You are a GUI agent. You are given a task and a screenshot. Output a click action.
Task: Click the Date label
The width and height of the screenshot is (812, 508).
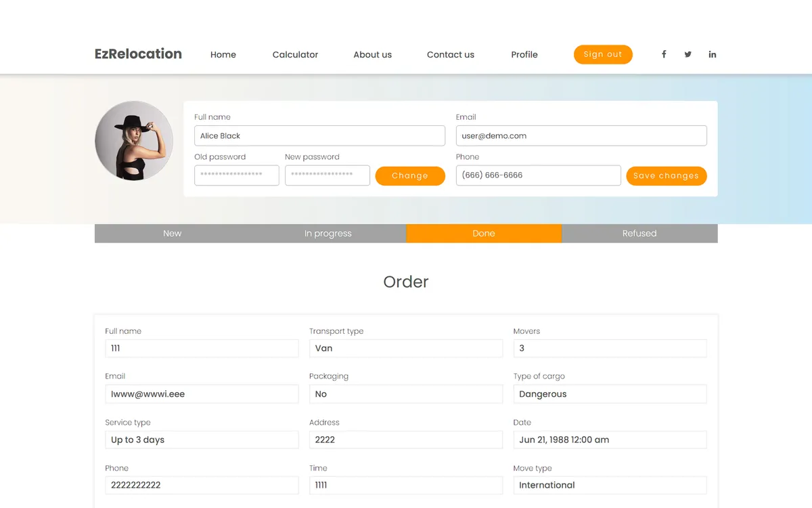(x=522, y=423)
